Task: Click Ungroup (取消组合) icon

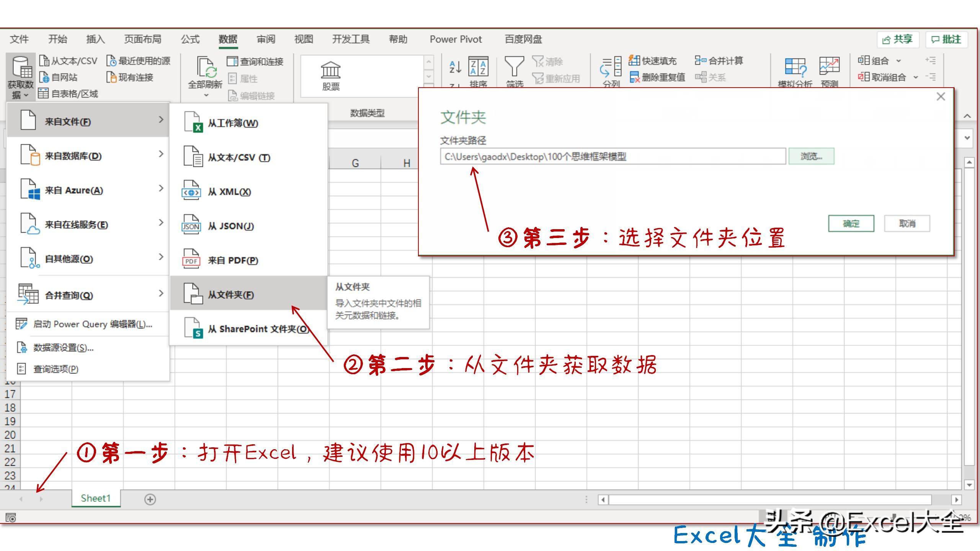Action: coord(882,77)
